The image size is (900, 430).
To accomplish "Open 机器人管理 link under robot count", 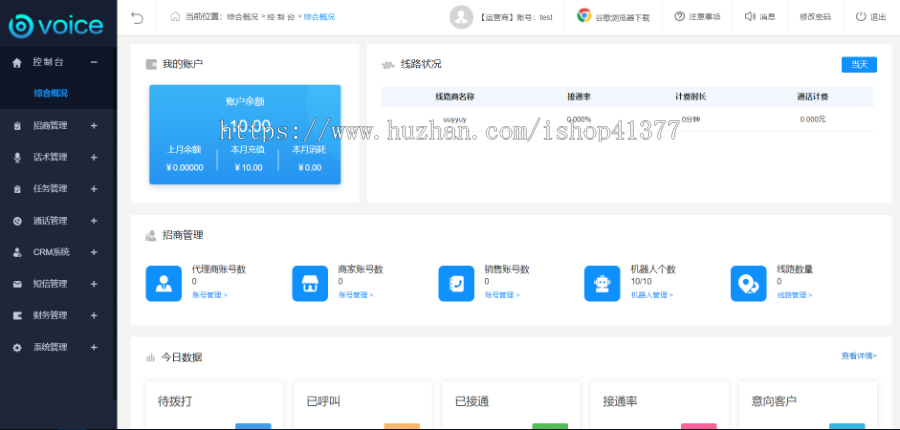I will (x=652, y=295).
